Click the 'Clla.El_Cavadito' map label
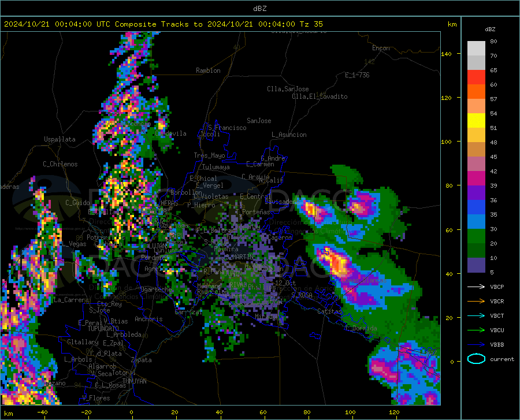Viewport: 520px width, 420px height. [x=320, y=96]
